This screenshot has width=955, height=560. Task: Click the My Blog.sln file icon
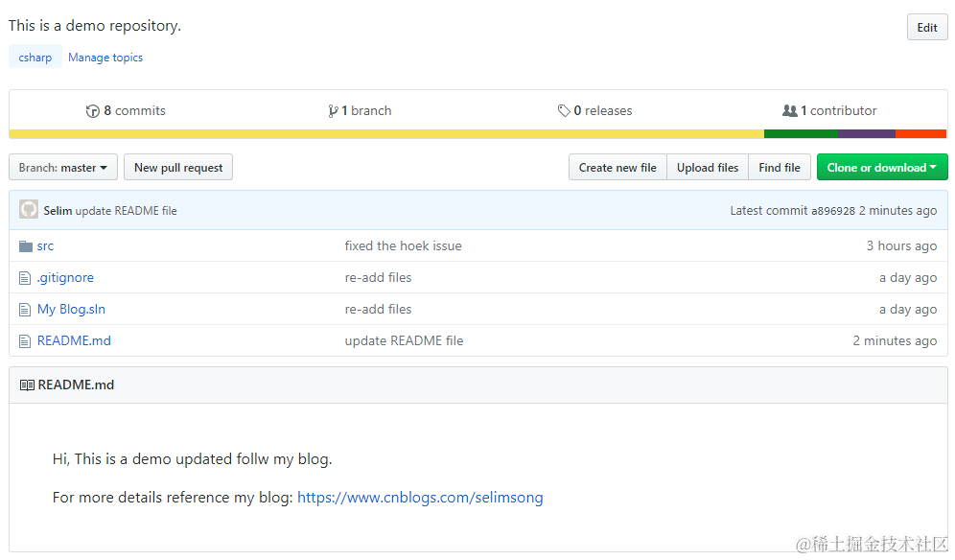click(25, 310)
